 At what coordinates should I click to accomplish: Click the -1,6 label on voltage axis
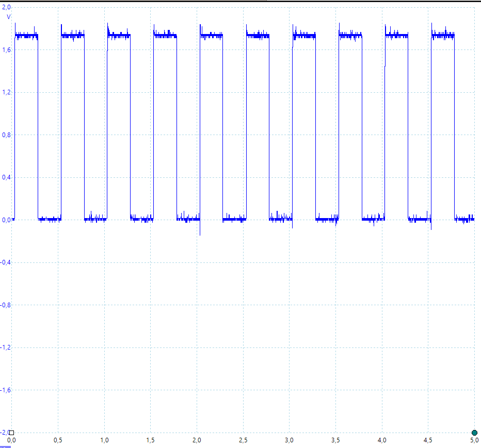pos(6,390)
